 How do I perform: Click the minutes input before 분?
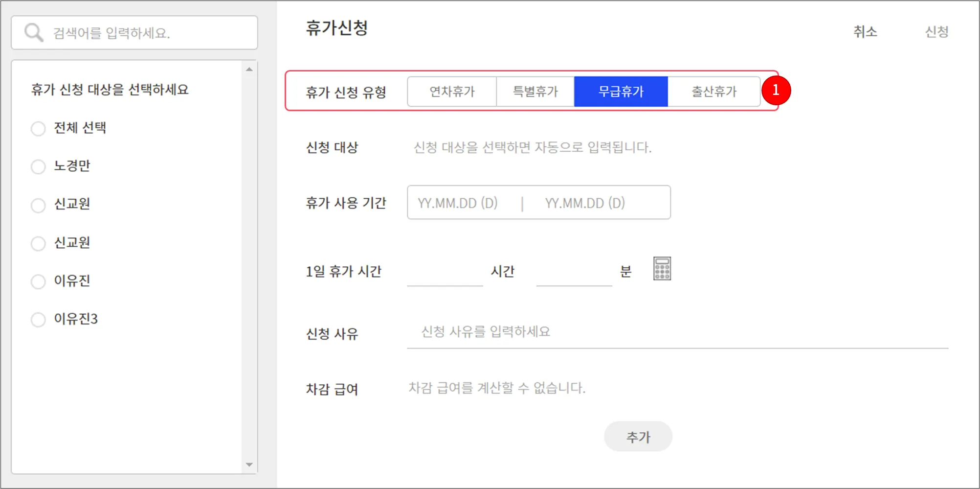click(574, 272)
